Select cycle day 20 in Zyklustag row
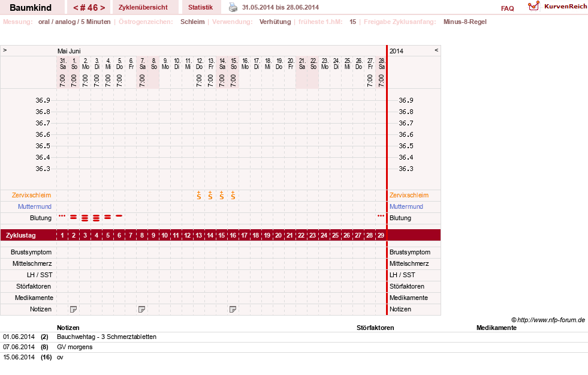588x375 pixels. coord(278,235)
